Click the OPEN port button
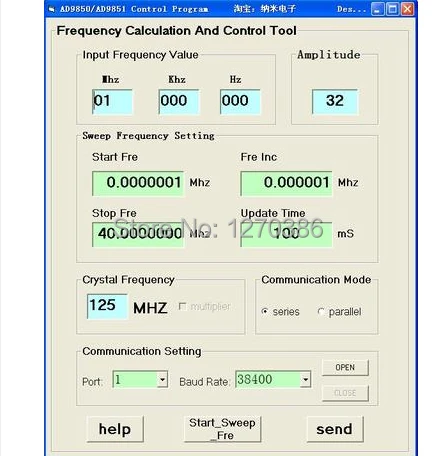The height and width of the screenshot is (456, 435). pyautogui.click(x=345, y=367)
